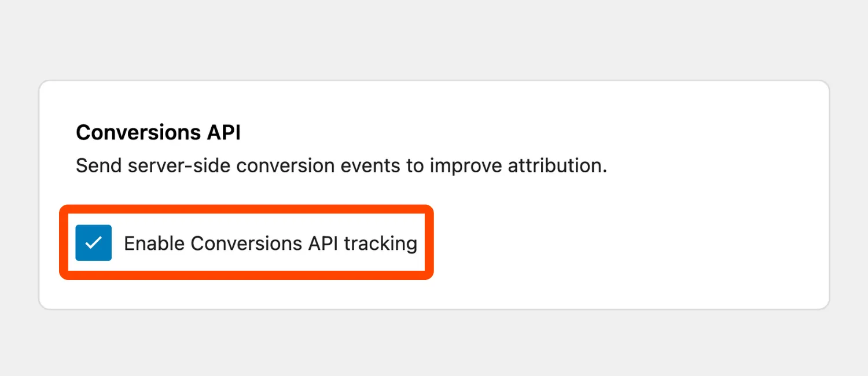
Task: Click the top edge of the settings card
Action: click(434, 81)
